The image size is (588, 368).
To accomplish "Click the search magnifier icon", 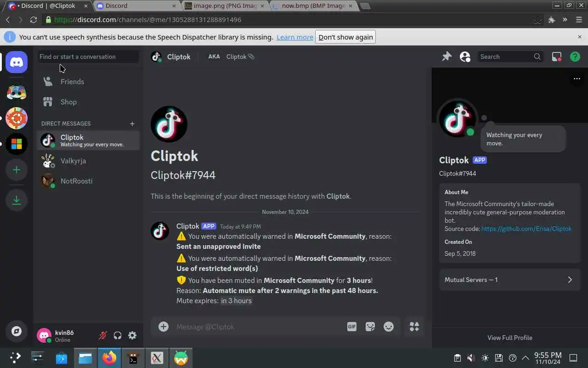I will click(x=537, y=57).
